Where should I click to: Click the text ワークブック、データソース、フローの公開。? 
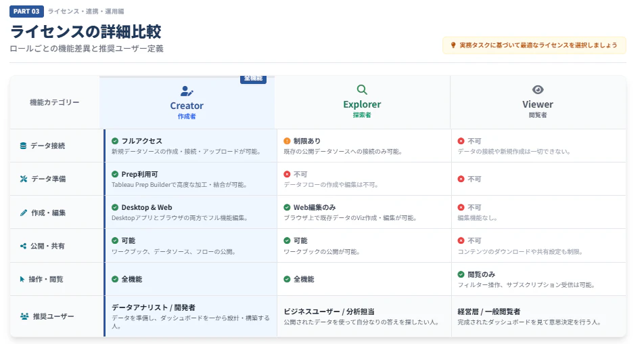pos(175,251)
